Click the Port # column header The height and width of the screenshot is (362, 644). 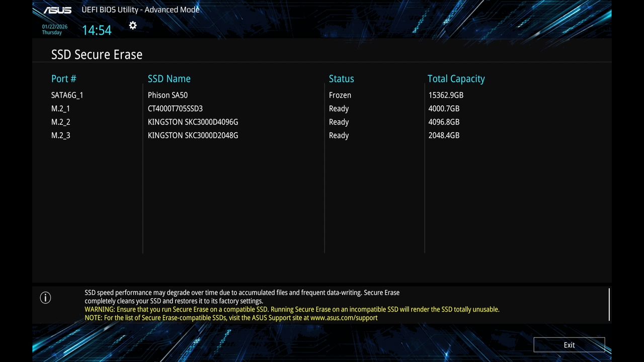click(x=63, y=78)
